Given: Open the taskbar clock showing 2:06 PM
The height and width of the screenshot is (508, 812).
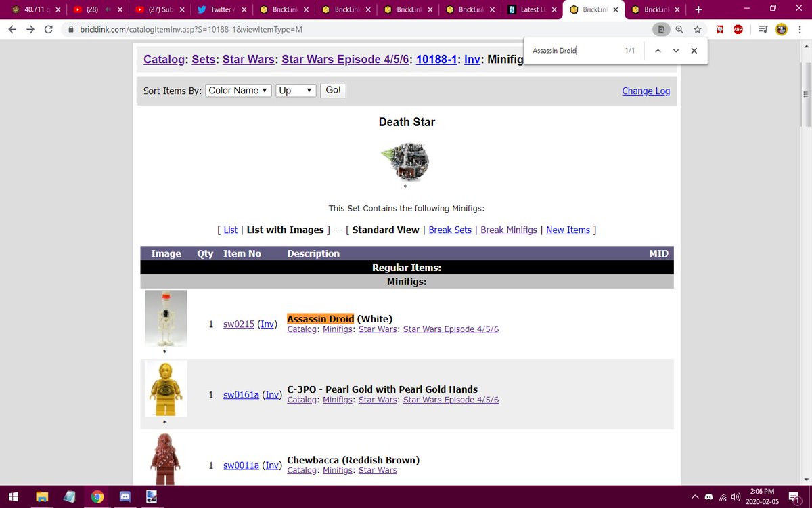Looking at the screenshot, I should (x=763, y=496).
